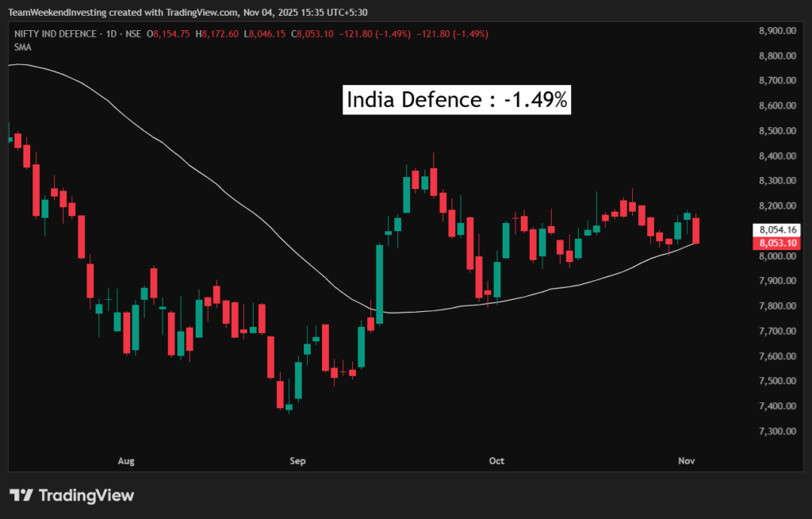Viewport: 812px width, 519px height.
Task: Click the 8,900.00 price scale label
Action: click(x=777, y=31)
